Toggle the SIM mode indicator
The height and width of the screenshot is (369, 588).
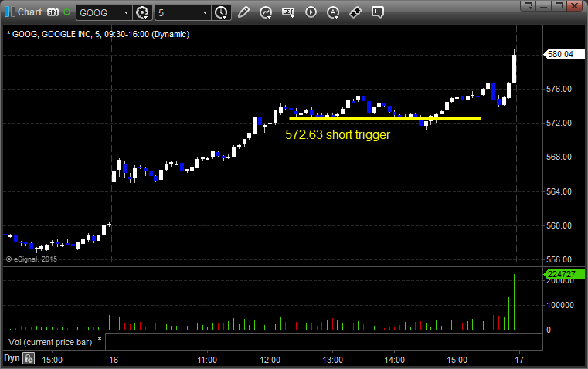point(53,12)
